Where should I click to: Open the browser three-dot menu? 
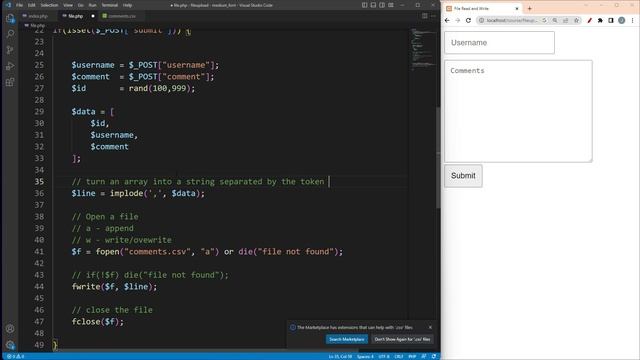(x=632, y=20)
